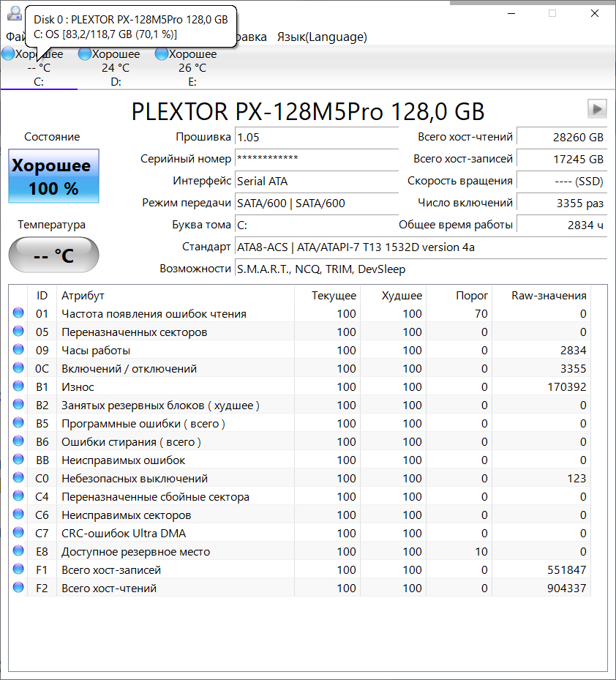
Task: Click the PLEXTOR PX-128M5Pro disk title
Action: 308,112
